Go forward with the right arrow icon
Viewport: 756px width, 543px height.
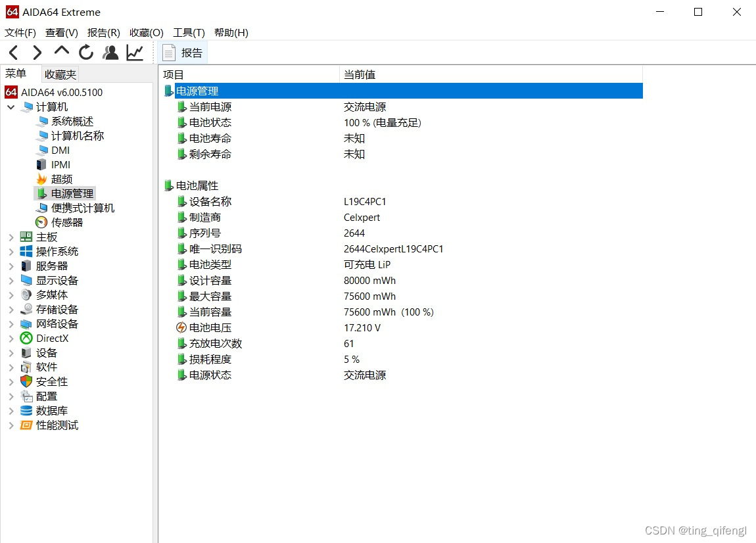37,52
